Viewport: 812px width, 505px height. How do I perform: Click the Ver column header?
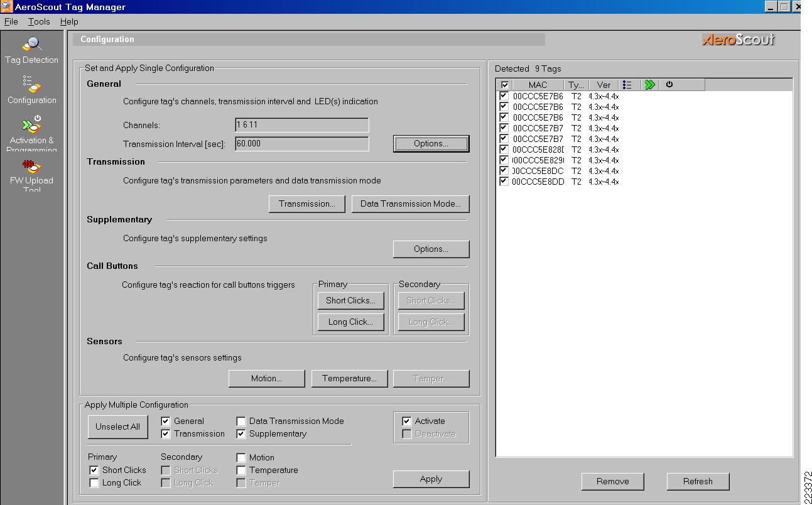(604, 85)
